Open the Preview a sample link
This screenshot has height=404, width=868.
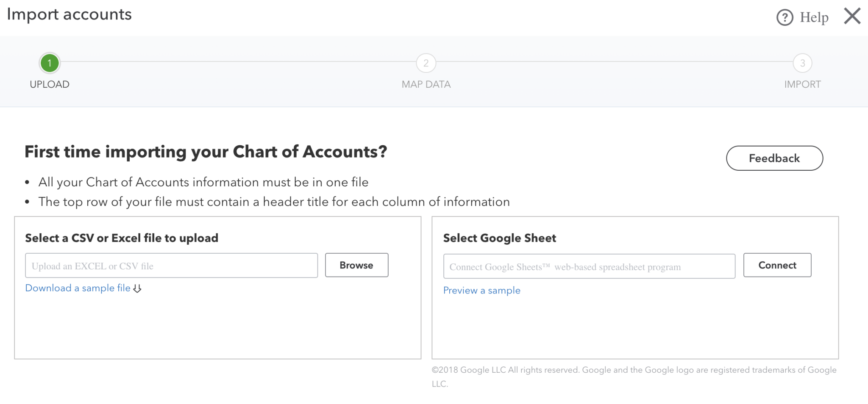(x=481, y=291)
